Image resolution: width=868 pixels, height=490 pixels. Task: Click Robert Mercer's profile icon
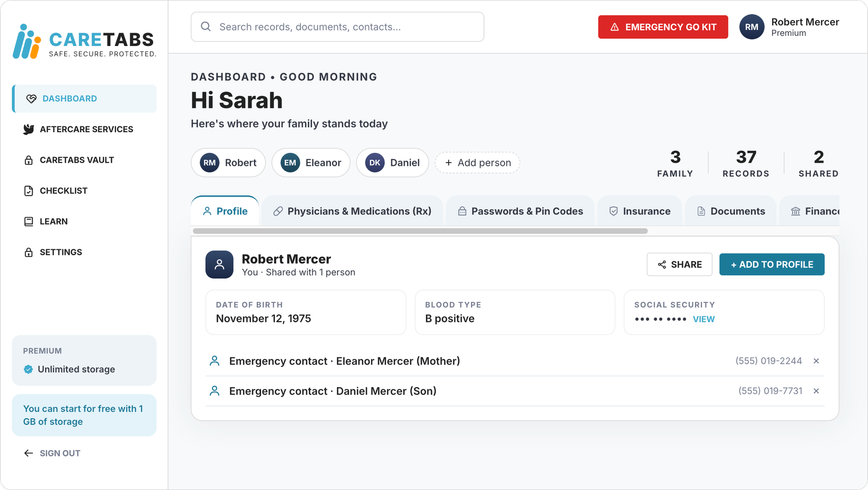pos(219,265)
